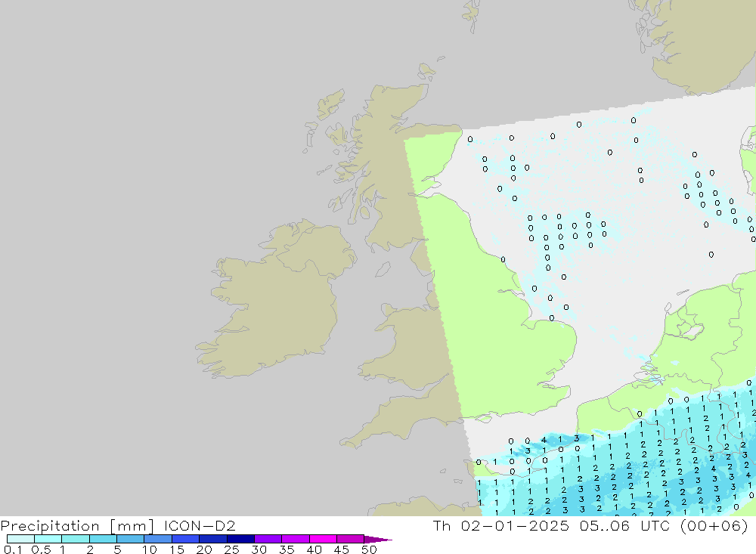Click the '0.5' legend scale label
Image resolution: width=756 pixels, height=554 pixels.
point(41,549)
